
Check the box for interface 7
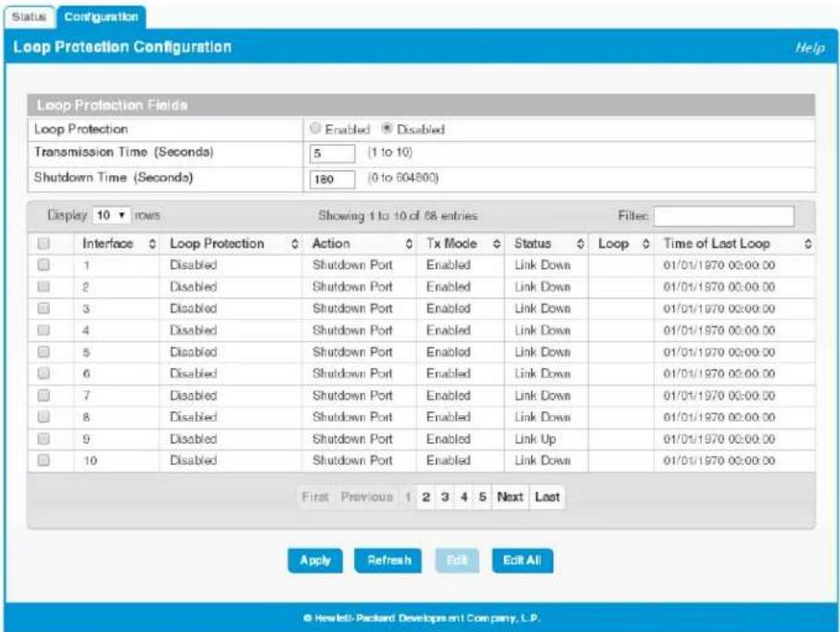point(44,396)
